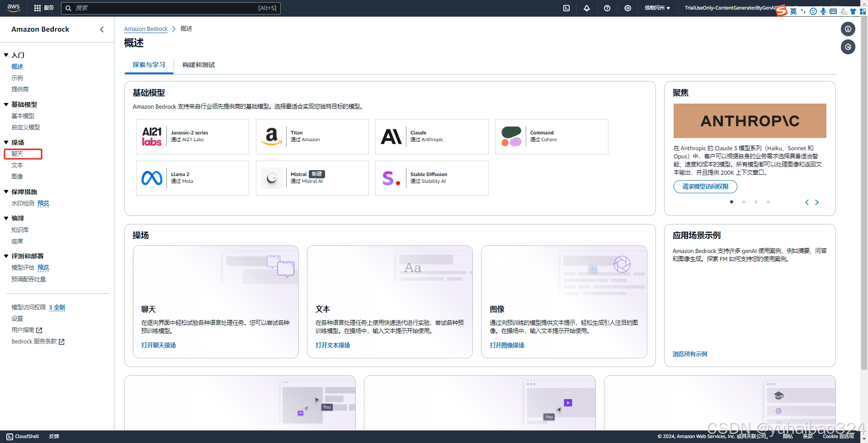This screenshot has height=443, width=868.
Task: Select the second carousel dot in 聚焦
Action: point(744,202)
